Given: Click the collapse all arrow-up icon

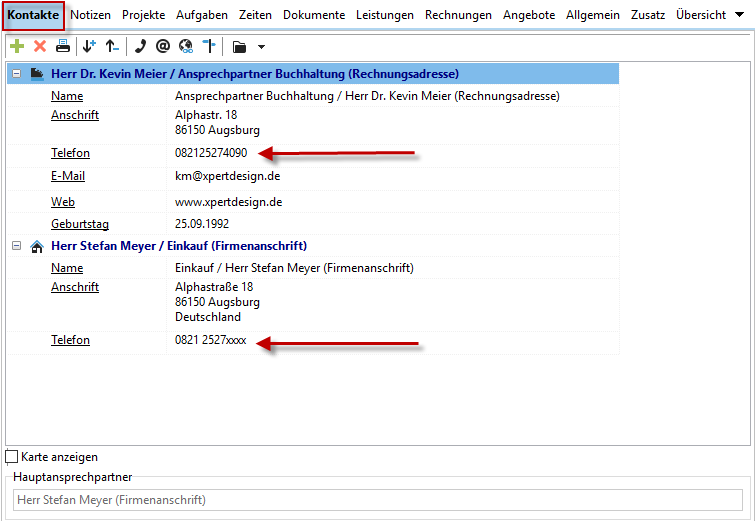Looking at the screenshot, I should [112, 47].
